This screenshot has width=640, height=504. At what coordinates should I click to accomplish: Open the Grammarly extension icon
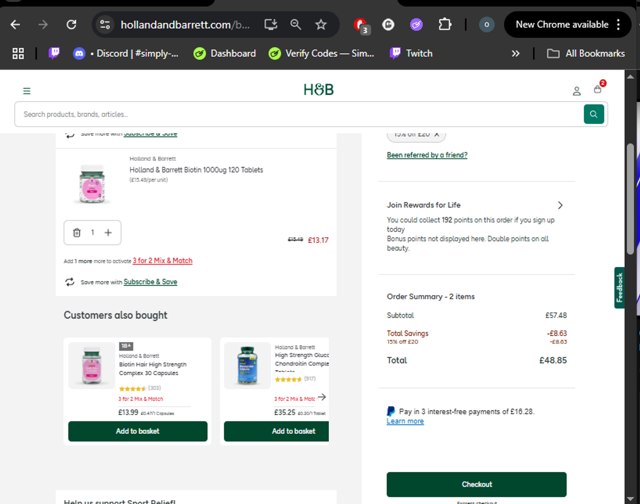[388, 25]
